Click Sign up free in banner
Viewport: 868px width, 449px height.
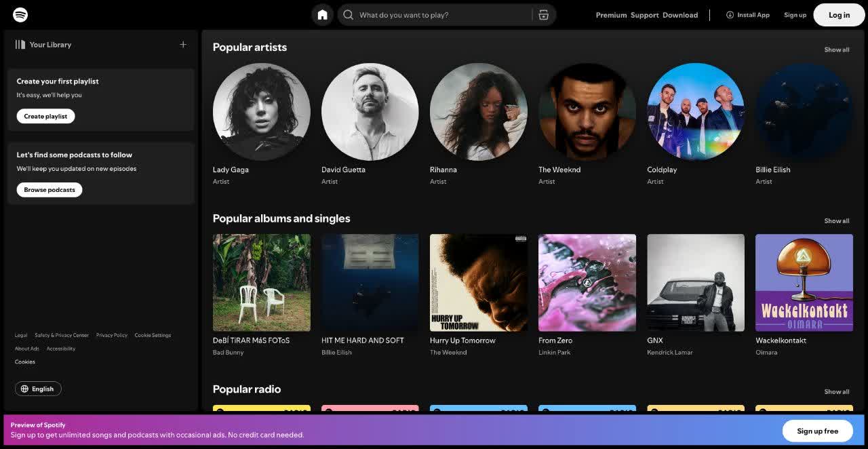pyautogui.click(x=817, y=431)
